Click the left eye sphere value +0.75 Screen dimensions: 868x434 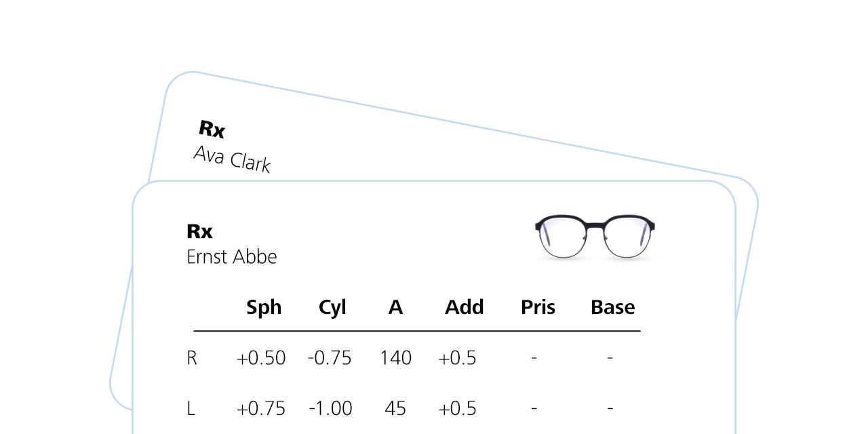click(261, 408)
